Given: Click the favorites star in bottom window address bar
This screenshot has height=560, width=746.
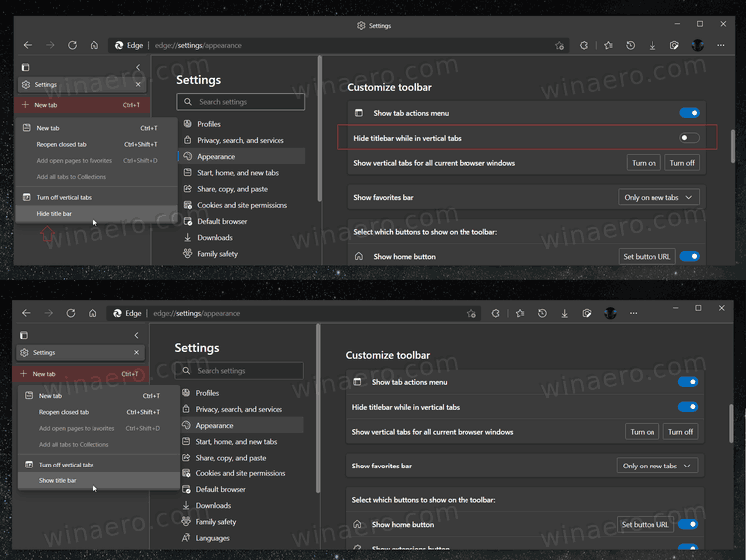Looking at the screenshot, I should click(471, 313).
